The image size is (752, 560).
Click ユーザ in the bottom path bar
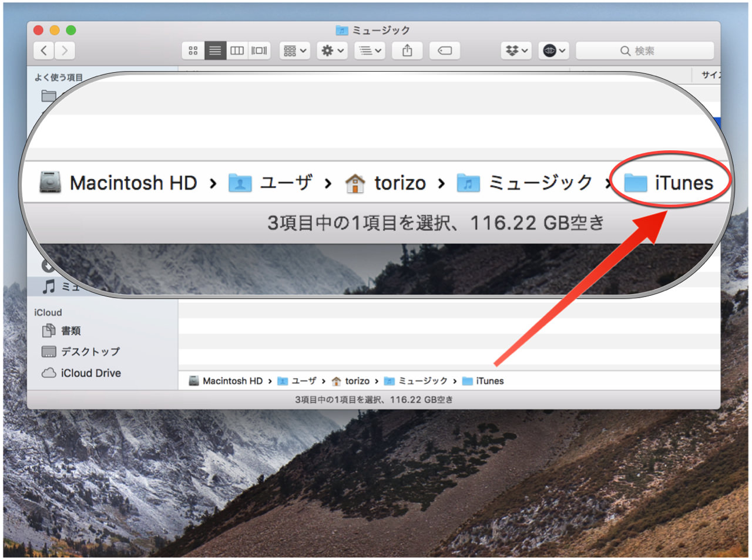tap(304, 381)
